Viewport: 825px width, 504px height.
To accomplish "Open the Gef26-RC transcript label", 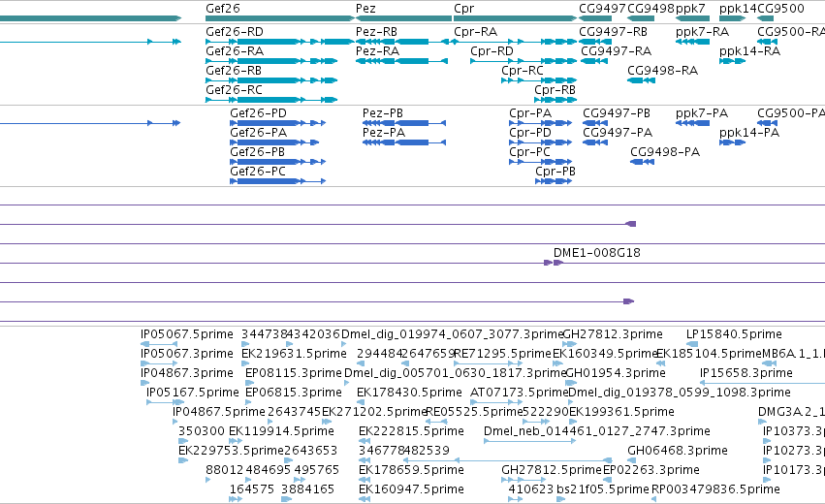I will coord(234,90).
